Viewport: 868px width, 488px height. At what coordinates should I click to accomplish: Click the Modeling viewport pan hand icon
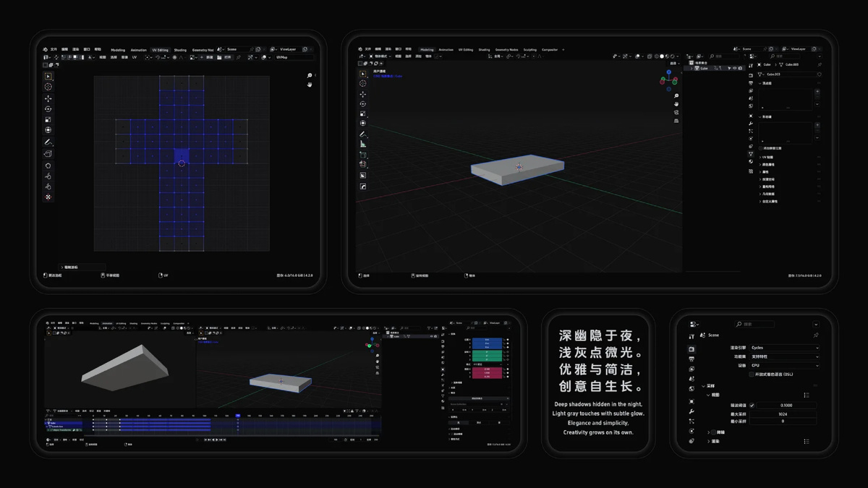tap(676, 103)
